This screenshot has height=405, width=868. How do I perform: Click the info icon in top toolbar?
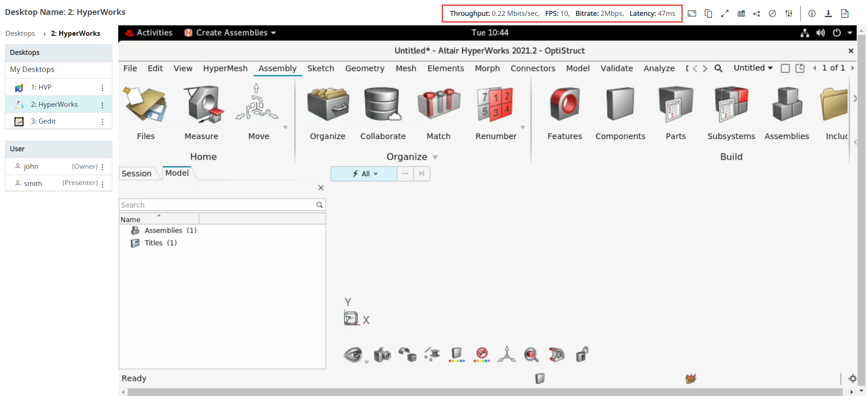coord(812,14)
